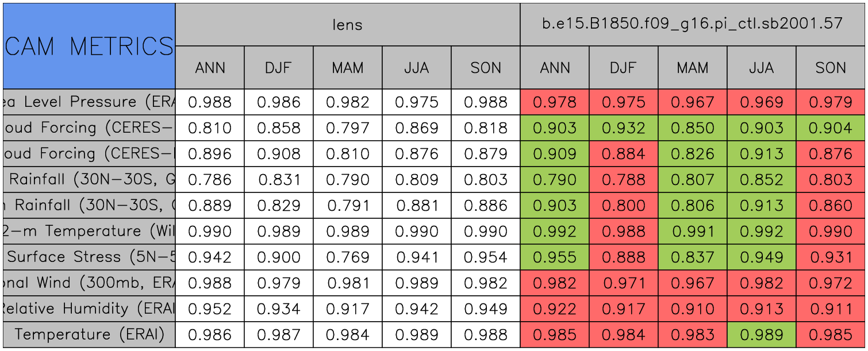Image resolution: width=868 pixels, height=351 pixels.
Task: Select the b.e15.B1850.f09_g16.pi_ctl.sb2001.57 header
Action: pyautogui.click(x=692, y=24)
